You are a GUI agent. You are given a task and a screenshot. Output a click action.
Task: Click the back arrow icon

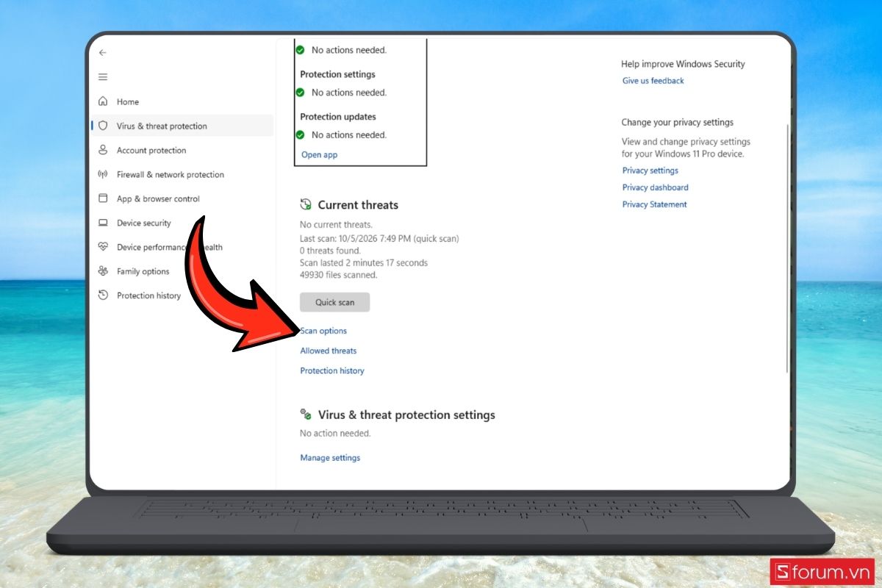[103, 53]
